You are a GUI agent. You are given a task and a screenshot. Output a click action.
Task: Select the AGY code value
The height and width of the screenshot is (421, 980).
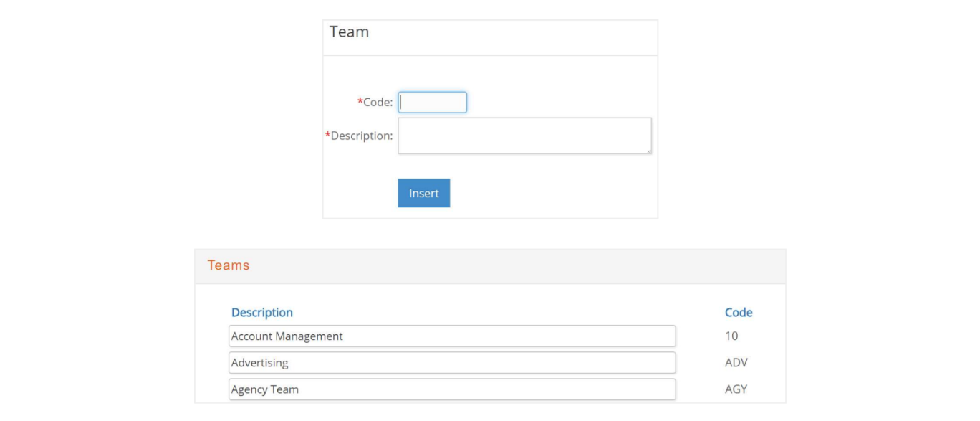coord(736,389)
